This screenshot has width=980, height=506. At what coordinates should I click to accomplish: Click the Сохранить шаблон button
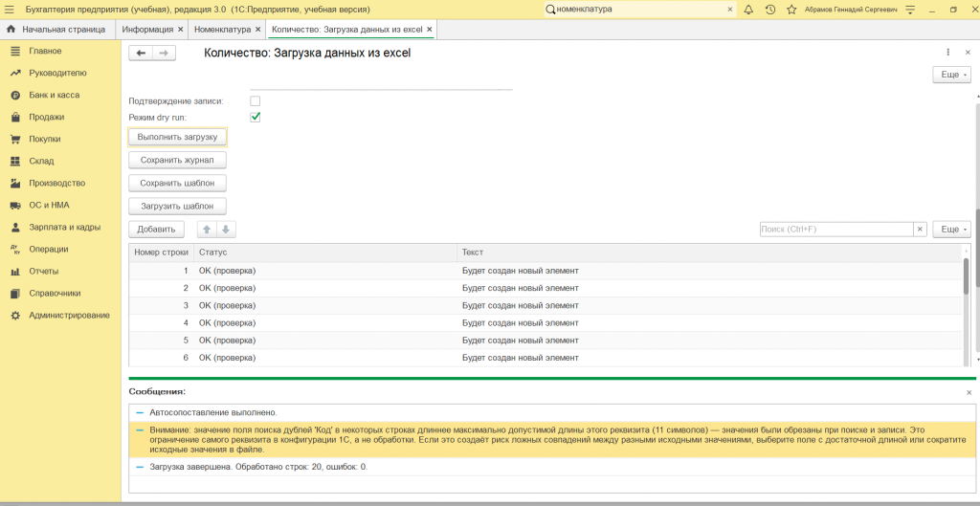(x=177, y=183)
